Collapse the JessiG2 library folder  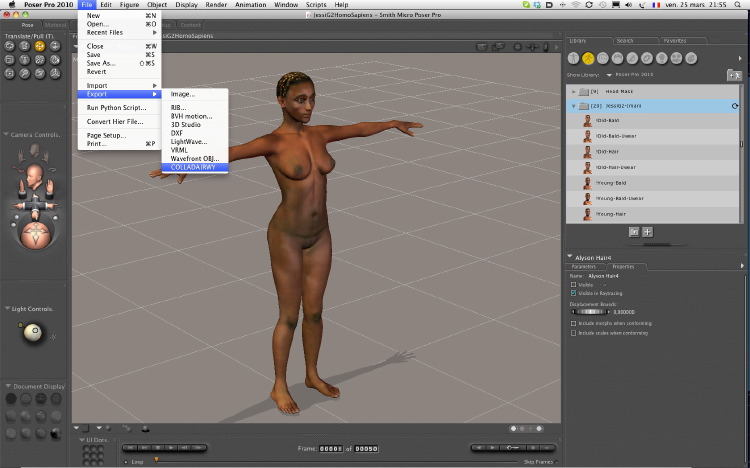[x=573, y=106]
